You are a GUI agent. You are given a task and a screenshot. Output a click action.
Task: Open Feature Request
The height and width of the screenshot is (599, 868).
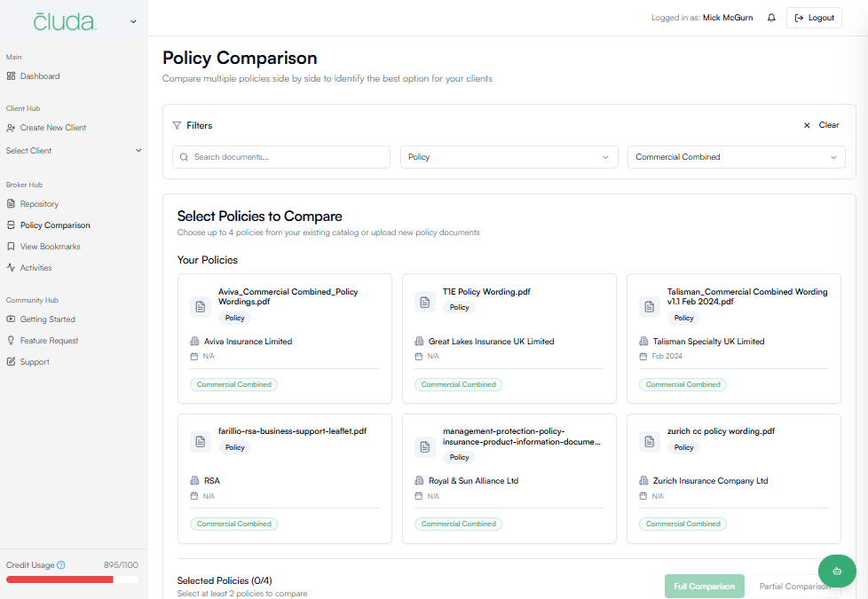pyautogui.click(x=50, y=341)
